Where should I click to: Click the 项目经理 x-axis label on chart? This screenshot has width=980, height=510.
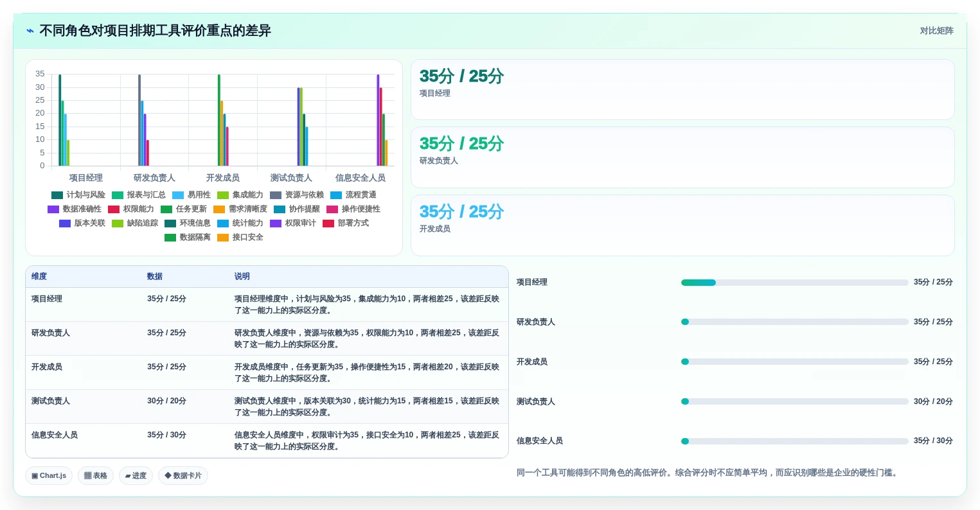coord(86,178)
